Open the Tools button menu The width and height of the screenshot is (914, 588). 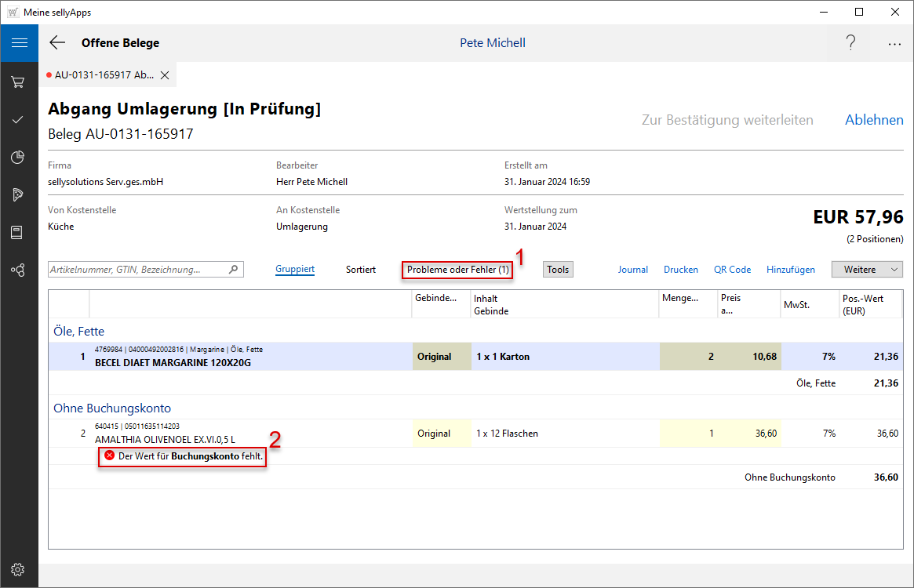pos(558,269)
